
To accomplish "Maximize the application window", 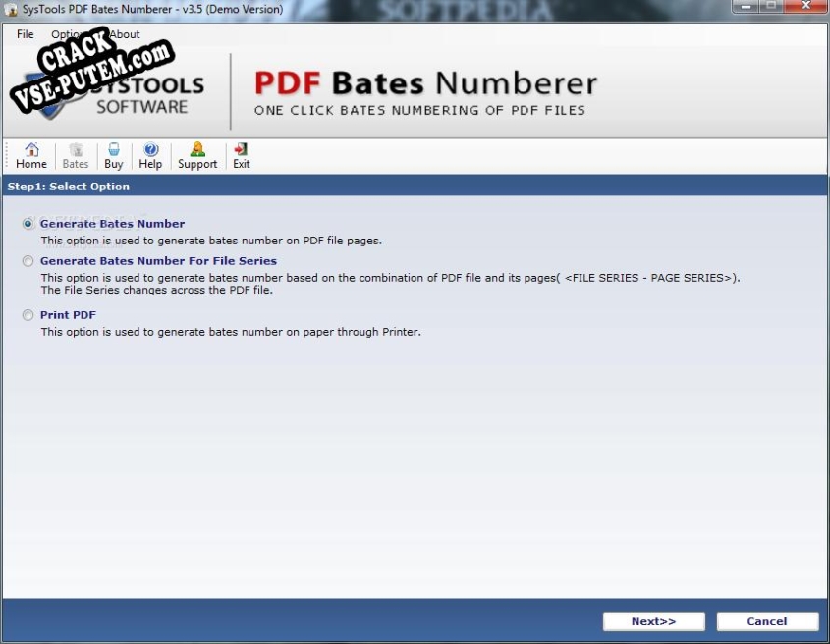I will click(x=772, y=6).
